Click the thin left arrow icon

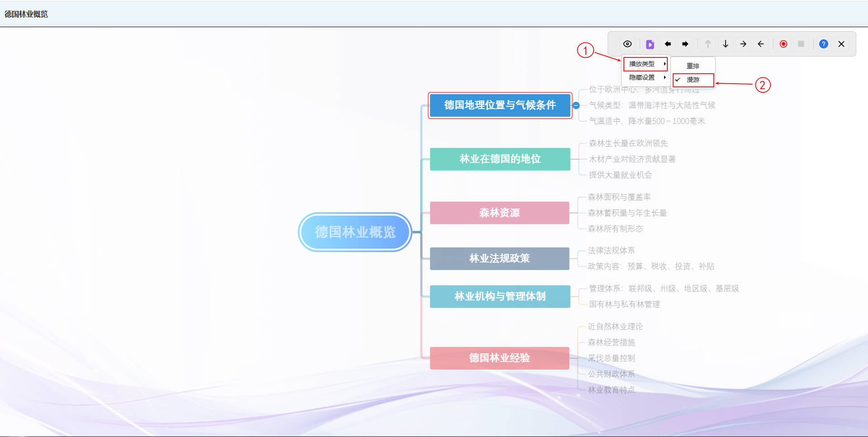coord(761,44)
